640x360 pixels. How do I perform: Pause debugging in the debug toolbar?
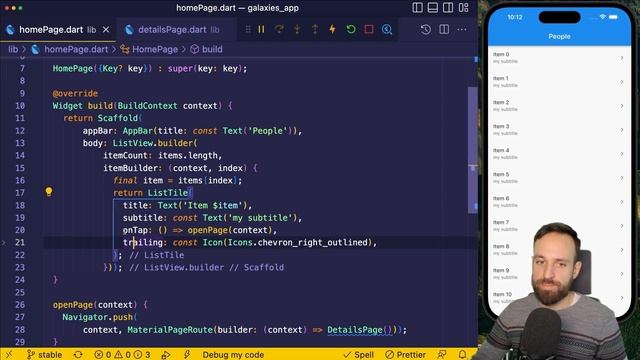click(x=261, y=29)
